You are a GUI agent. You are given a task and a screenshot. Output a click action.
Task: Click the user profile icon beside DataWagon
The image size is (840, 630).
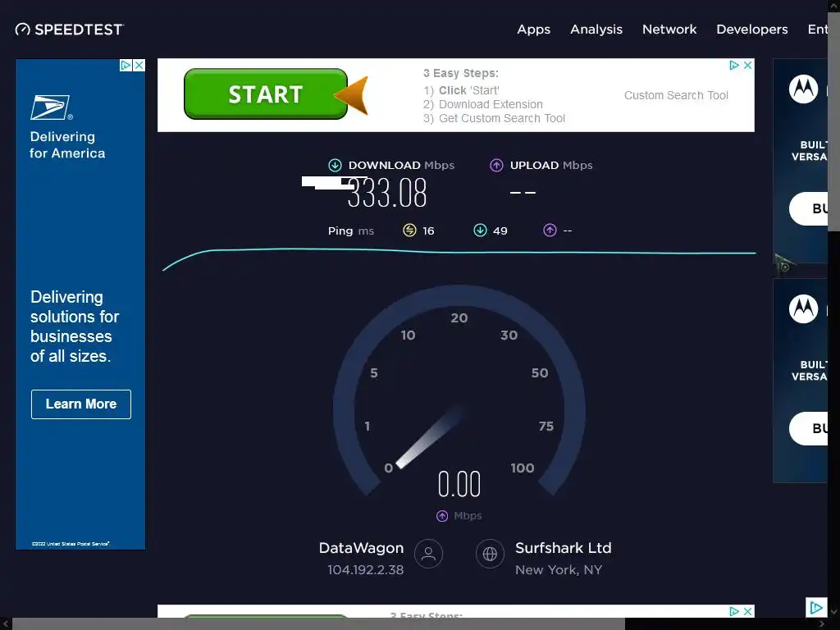(428, 554)
